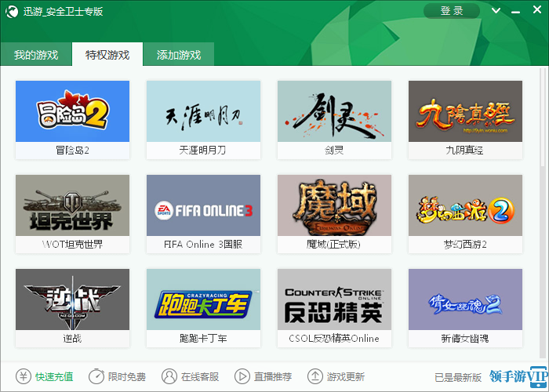Switch to the 我的游戏 tab
The width and height of the screenshot is (549, 392).
click(36, 55)
